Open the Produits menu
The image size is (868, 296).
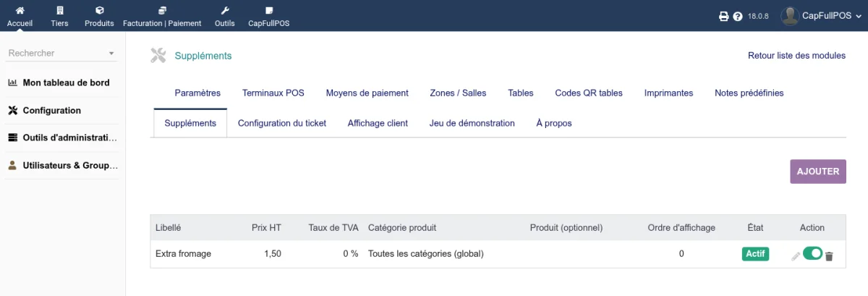tap(99, 16)
